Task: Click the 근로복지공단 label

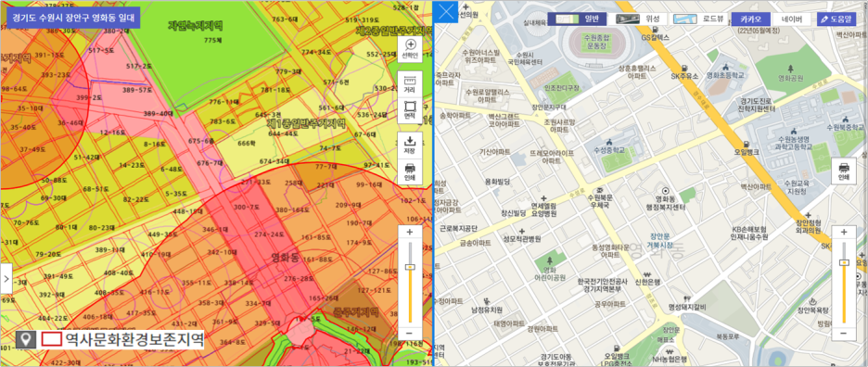Action: pos(458,228)
